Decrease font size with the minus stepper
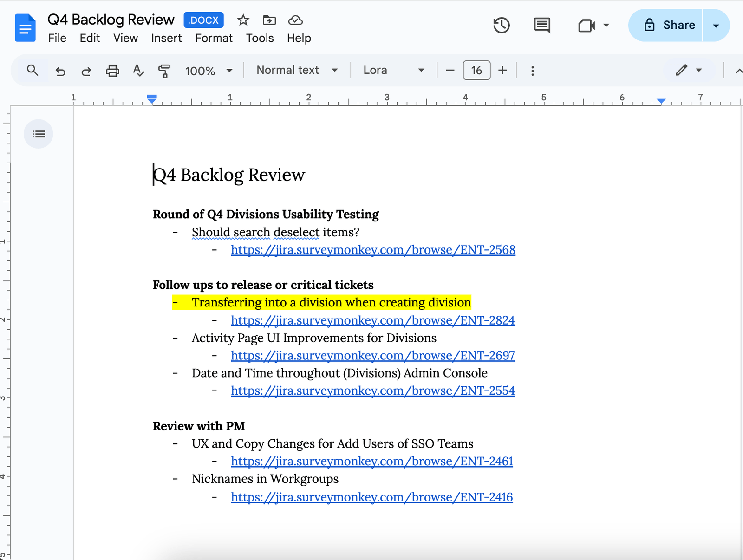The image size is (743, 560). 450,71
